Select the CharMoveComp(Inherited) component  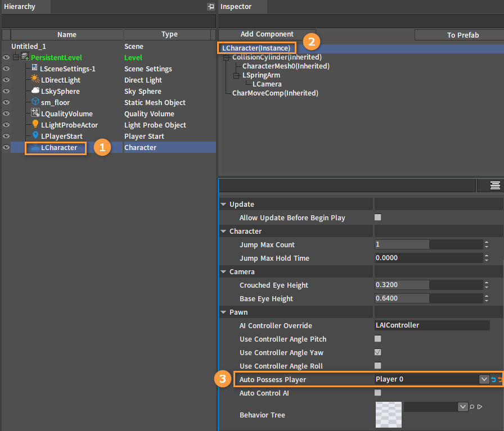pyautogui.click(x=275, y=93)
